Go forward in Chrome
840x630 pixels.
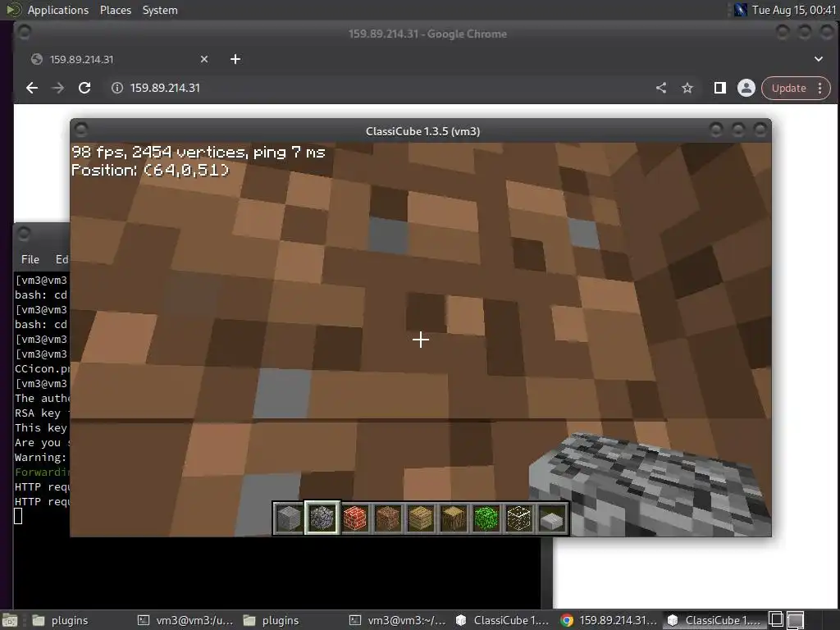pos(58,88)
